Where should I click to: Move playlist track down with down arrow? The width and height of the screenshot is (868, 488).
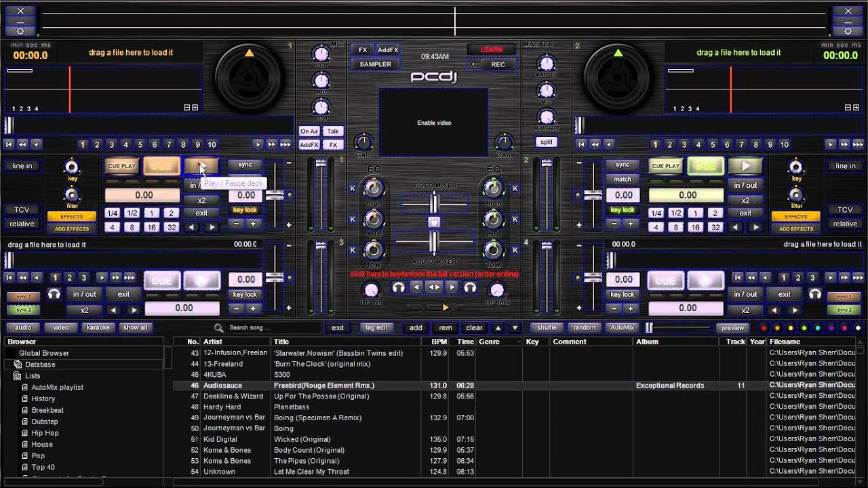click(515, 328)
